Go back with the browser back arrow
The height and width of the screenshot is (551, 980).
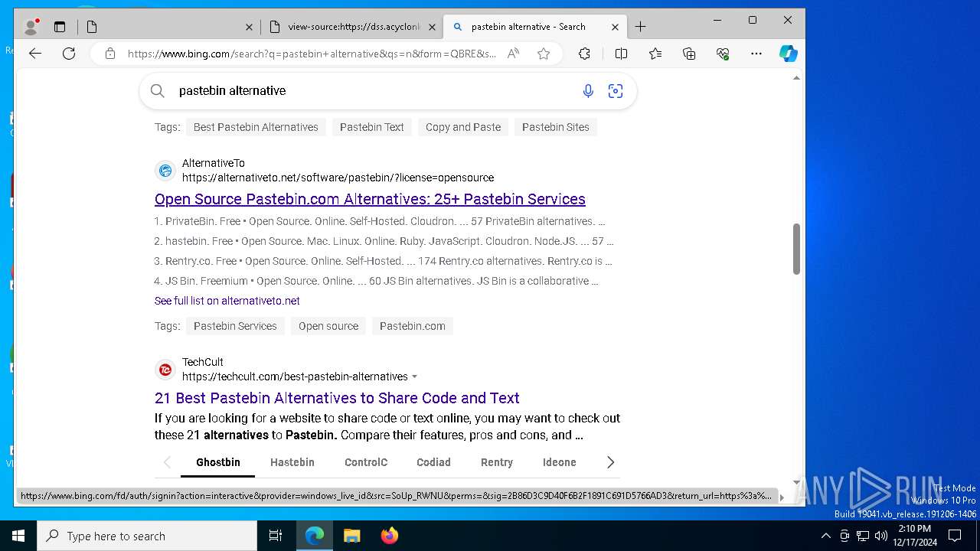(35, 54)
